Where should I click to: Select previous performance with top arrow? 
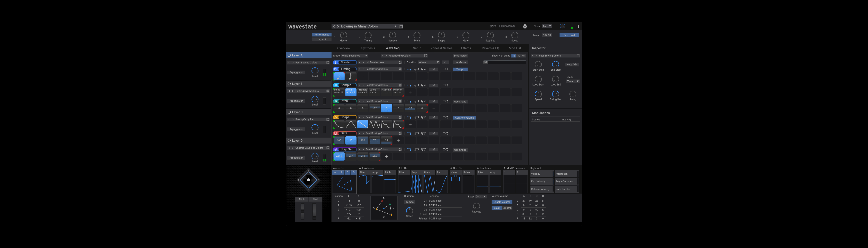334,26
